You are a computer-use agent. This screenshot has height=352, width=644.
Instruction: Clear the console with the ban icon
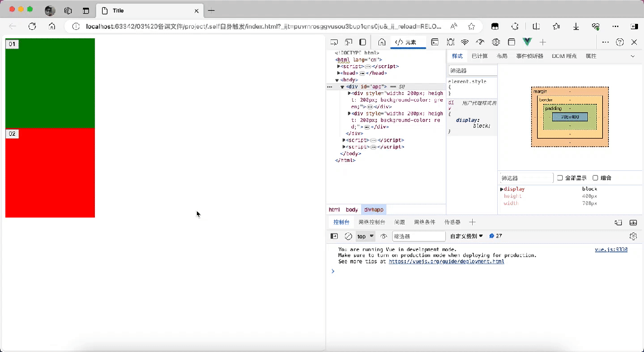coord(349,236)
